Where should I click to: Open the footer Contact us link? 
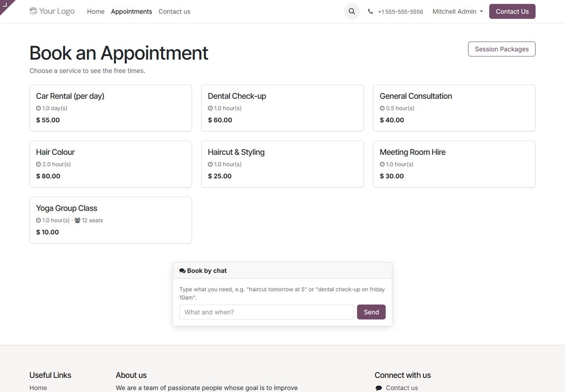[x=402, y=388]
